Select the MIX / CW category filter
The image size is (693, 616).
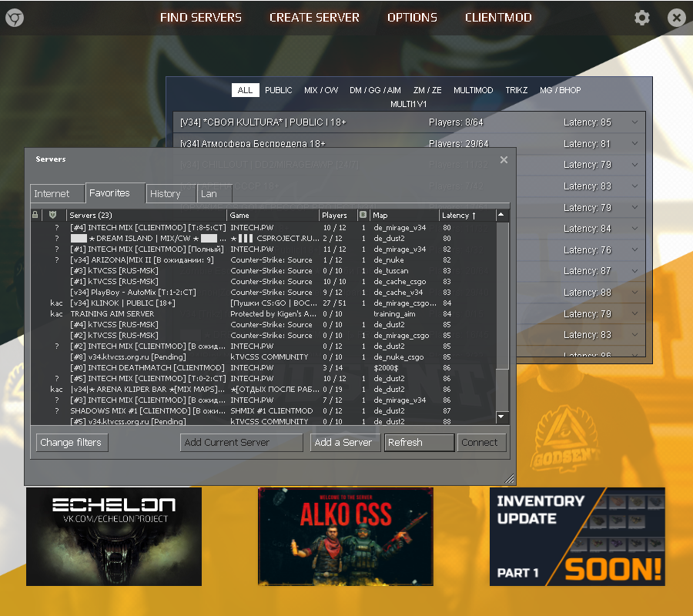pos(321,90)
